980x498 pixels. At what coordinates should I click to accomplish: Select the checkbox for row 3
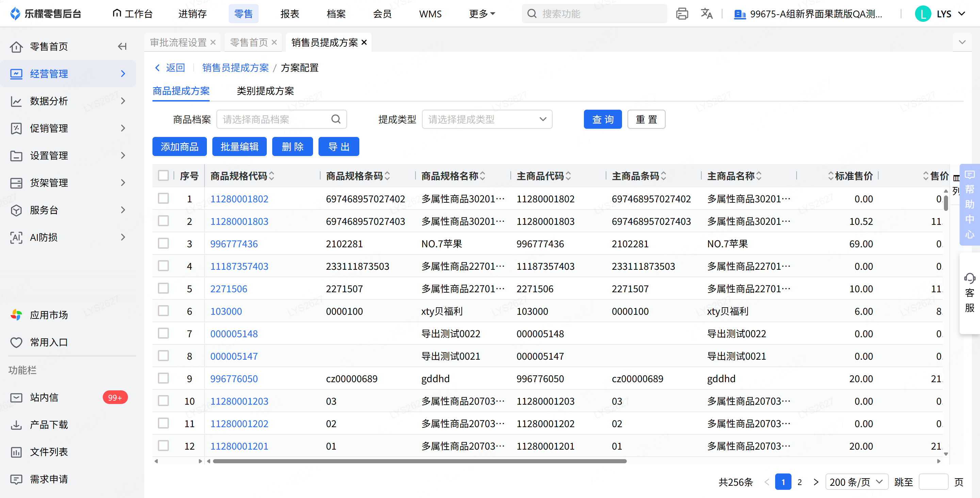point(163,243)
